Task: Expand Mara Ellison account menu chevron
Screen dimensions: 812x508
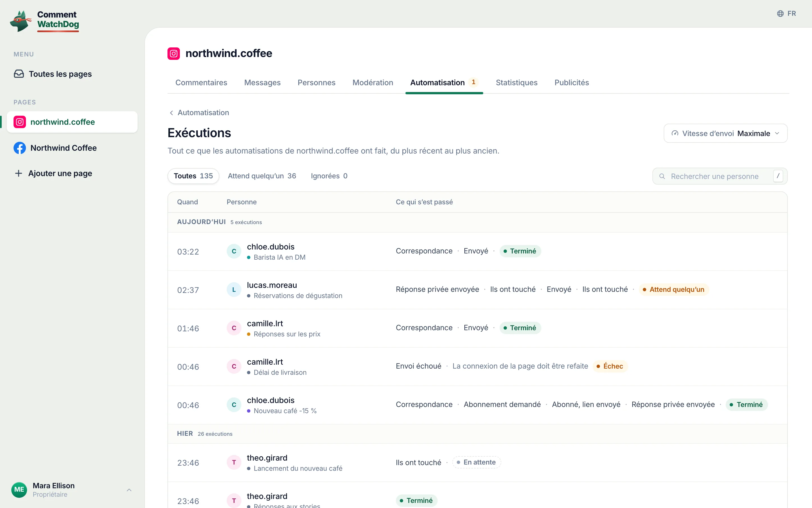Action: [x=129, y=490]
